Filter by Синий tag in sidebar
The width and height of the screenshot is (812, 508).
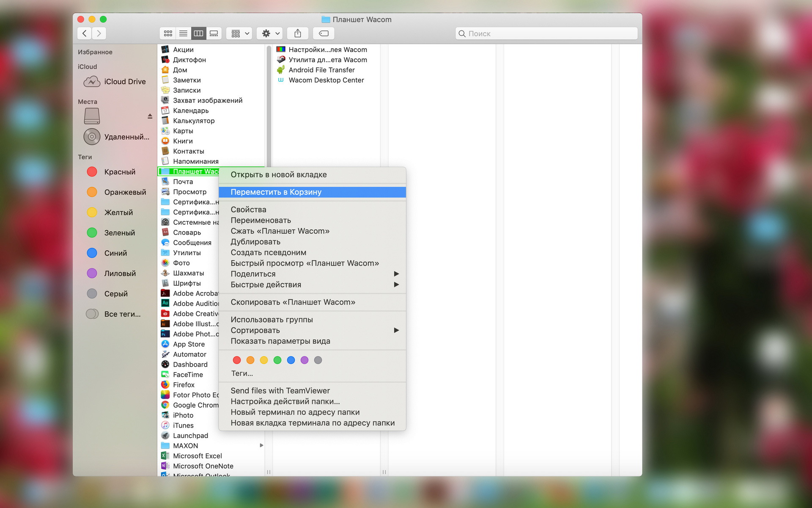pyautogui.click(x=107, y=253)
